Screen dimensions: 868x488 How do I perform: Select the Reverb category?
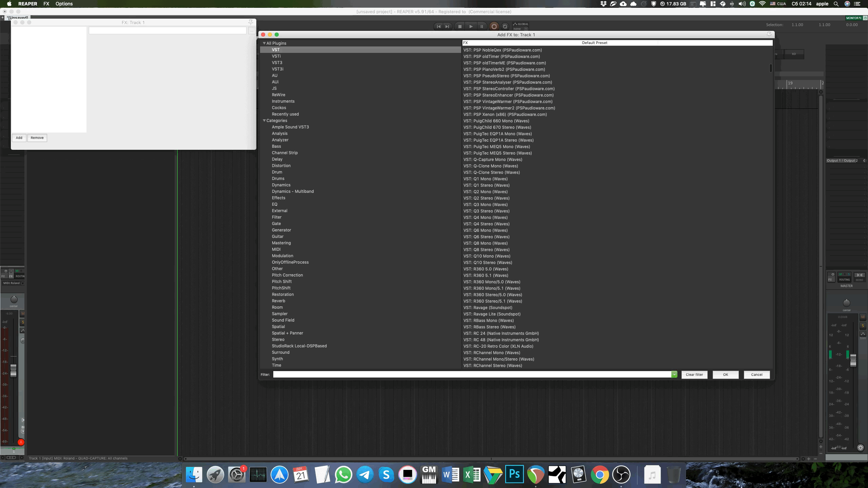click(278, 301)
